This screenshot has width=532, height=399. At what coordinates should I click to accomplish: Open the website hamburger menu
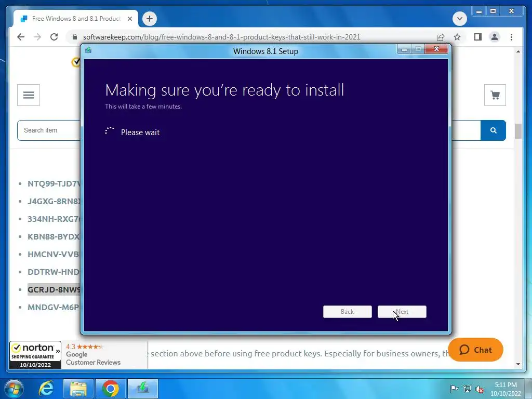[29, 95]
